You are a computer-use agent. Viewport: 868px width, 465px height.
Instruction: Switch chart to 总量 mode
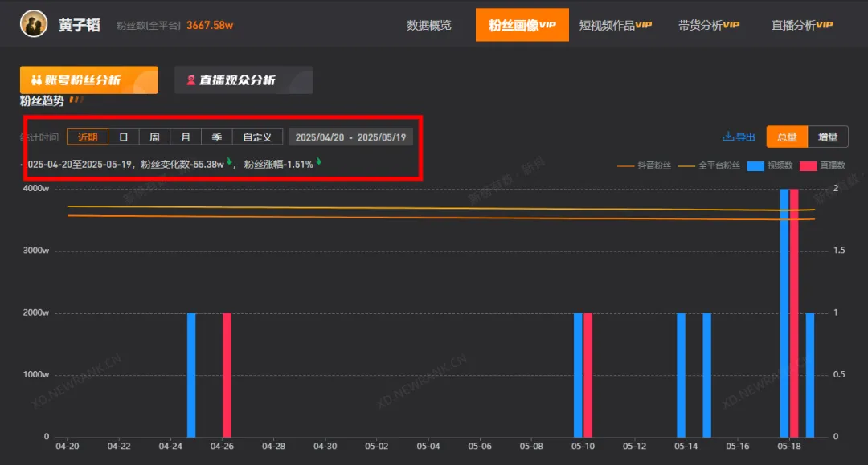tap(787, 137)
